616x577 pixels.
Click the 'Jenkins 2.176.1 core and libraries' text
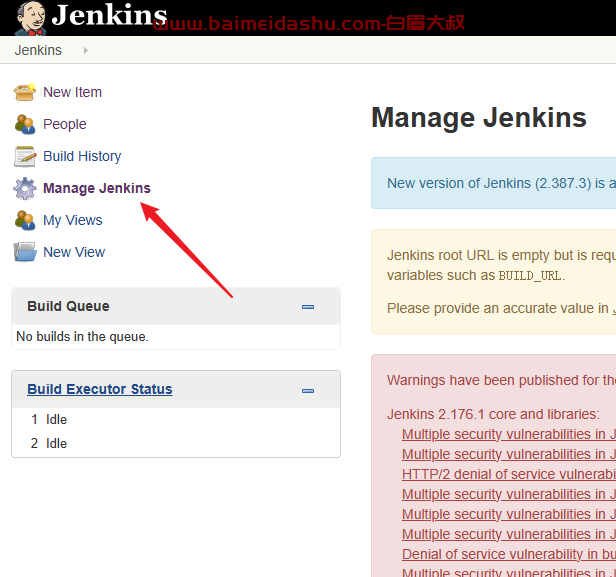pos(493,414)
